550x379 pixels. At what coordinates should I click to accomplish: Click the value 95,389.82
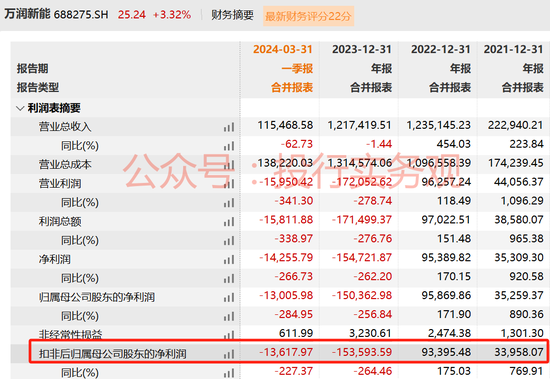point(446,258)
